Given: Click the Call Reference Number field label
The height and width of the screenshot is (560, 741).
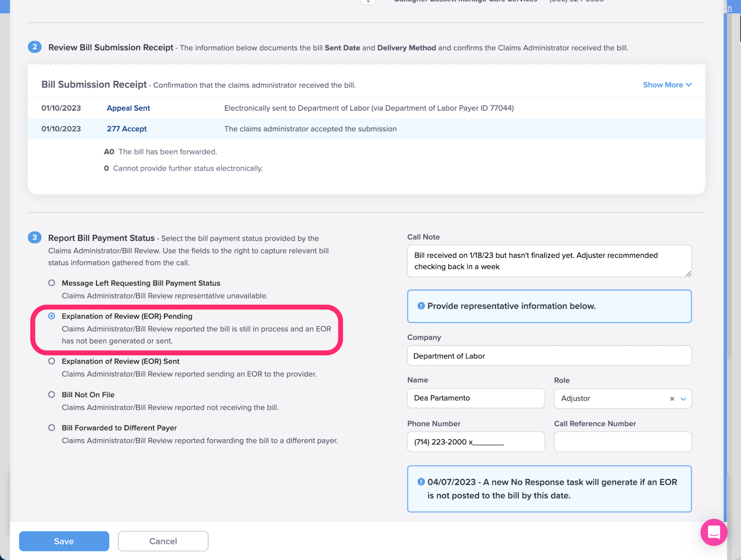Looking at the screenshot, I should pos(595,423).
